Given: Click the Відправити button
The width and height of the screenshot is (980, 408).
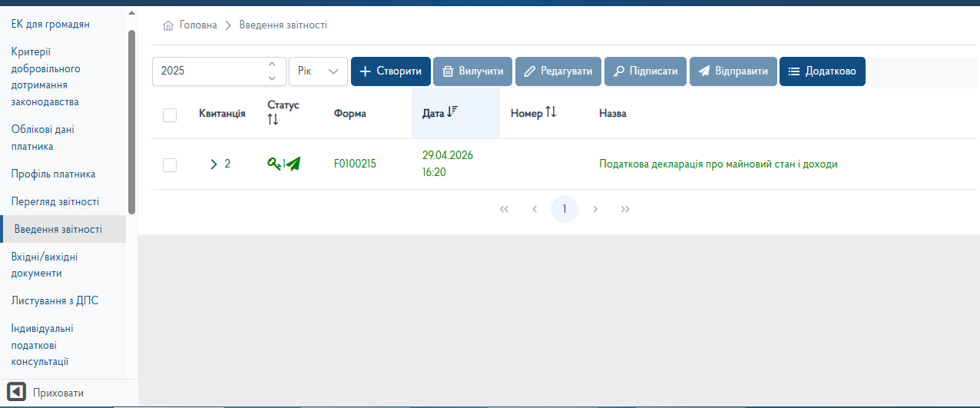Looking at the screenshot, I should pyautogui.click(x=733, y=71).
